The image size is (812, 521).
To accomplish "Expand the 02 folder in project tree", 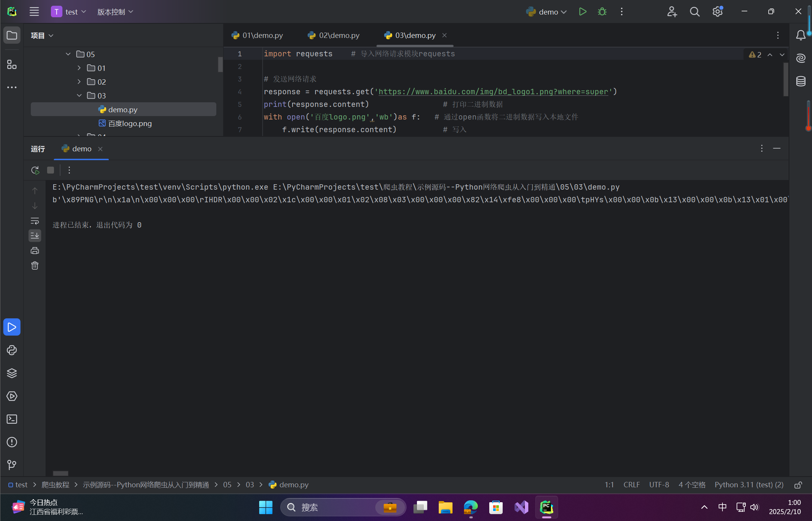I will [x=79, y=82].
